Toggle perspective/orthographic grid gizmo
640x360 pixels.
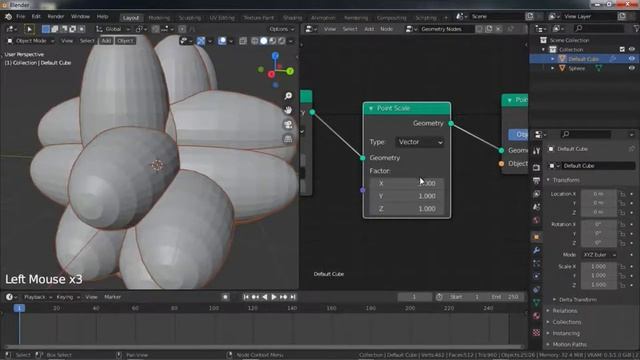click(288, 139)
